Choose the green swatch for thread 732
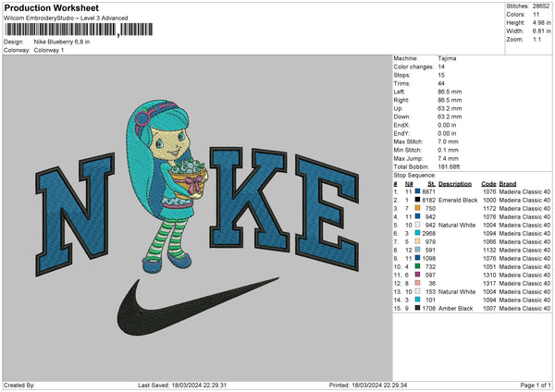The height and width of the screenshot is (392, 555). coord(417,266)
